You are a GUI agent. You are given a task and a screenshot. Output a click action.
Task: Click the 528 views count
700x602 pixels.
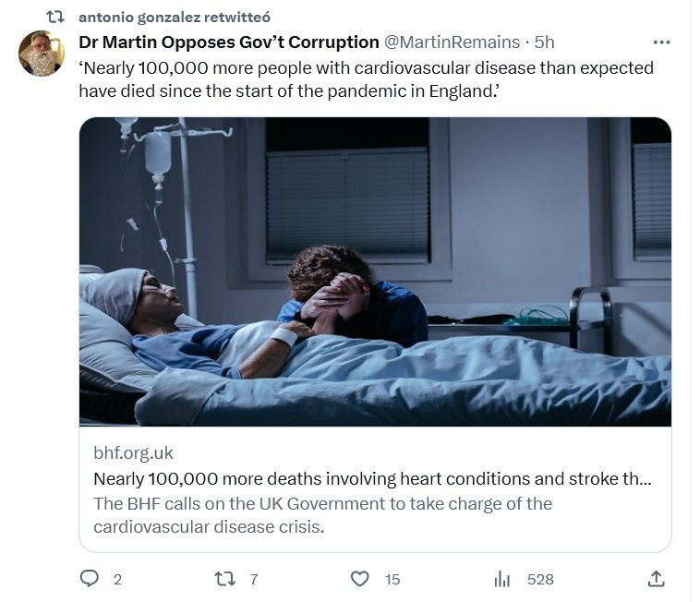[x=540, y=580]
